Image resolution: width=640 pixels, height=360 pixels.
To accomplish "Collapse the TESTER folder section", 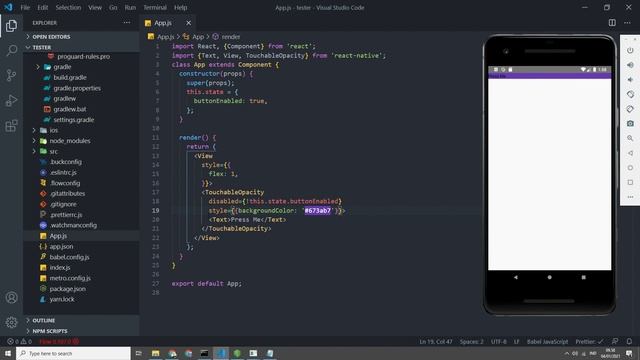I will pos(81,47).
